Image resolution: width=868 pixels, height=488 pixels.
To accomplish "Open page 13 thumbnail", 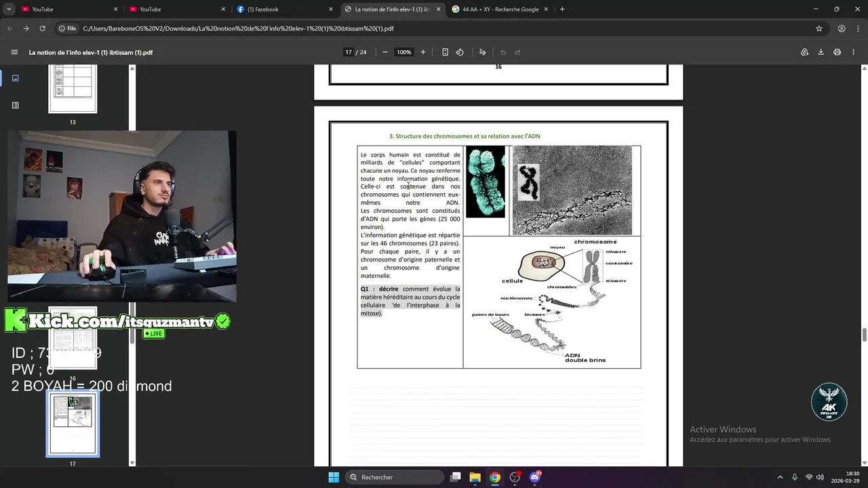I will coord(73,89).
